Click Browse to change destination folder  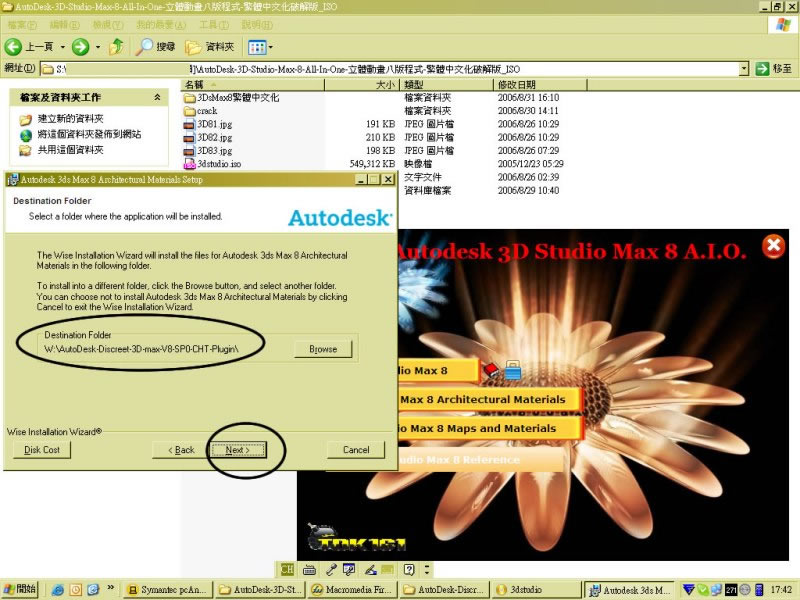coord(323,349)
